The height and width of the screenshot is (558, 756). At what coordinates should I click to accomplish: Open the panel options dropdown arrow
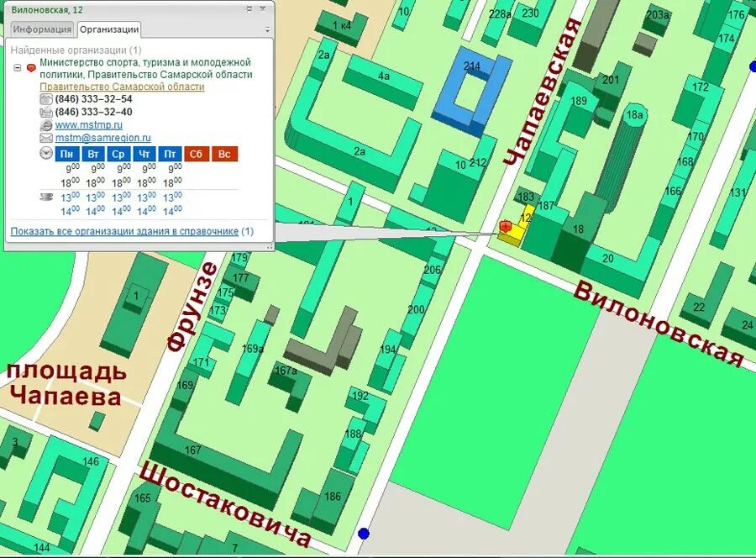pos(268,30)
